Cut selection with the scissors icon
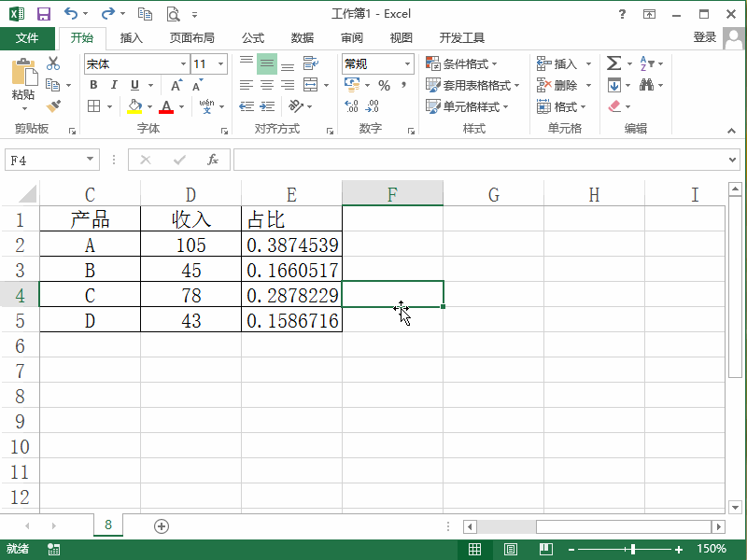The image size is (747, 560). pyautogui.click(x=53, y=63)
